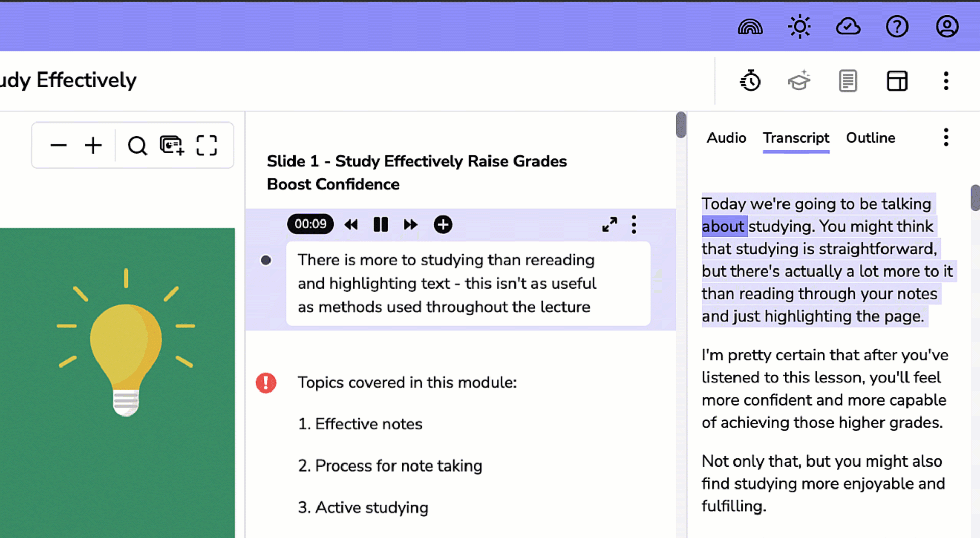Open the transcript panel options menu
The image size is (980, 538).
coord(945,137)
